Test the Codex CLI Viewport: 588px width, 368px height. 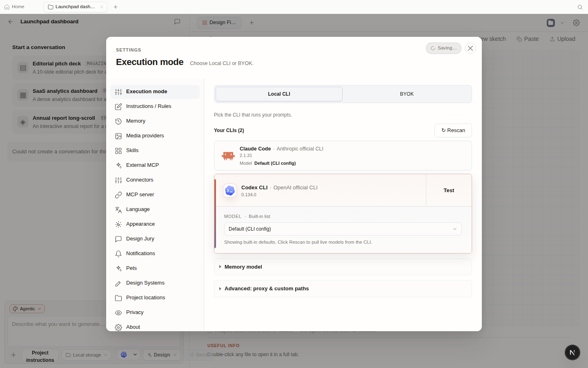click(x=449, y=191)
